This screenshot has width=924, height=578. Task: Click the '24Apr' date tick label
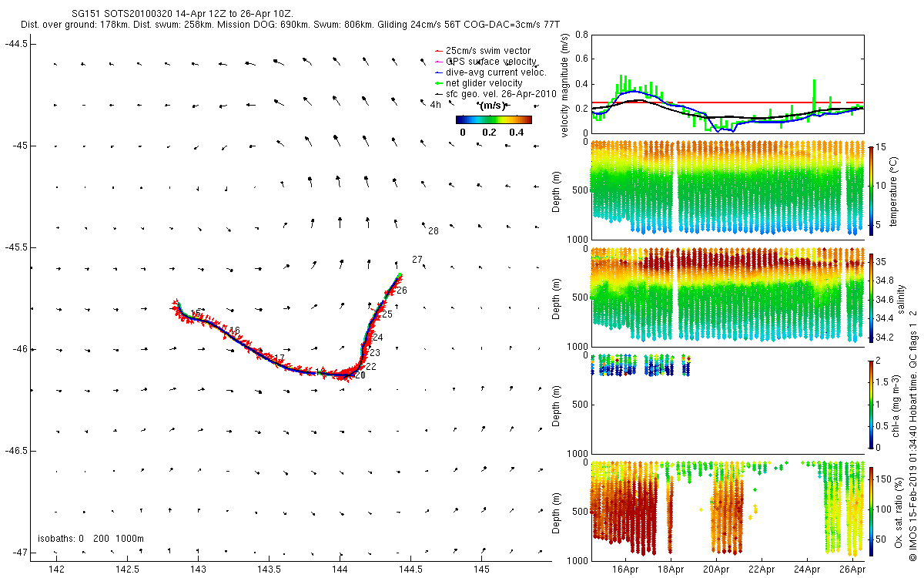pyautogui.click(x=807, y=570)
